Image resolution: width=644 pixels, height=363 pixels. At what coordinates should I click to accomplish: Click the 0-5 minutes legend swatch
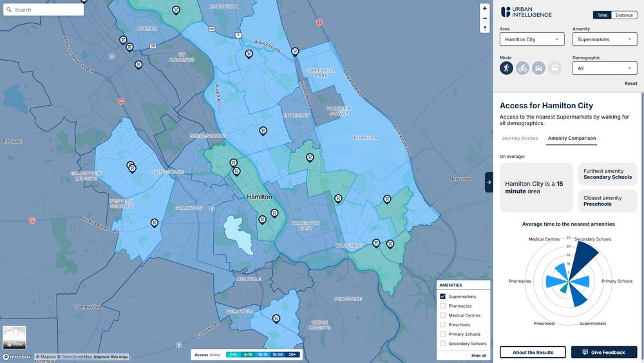click(x=233, y=355)
